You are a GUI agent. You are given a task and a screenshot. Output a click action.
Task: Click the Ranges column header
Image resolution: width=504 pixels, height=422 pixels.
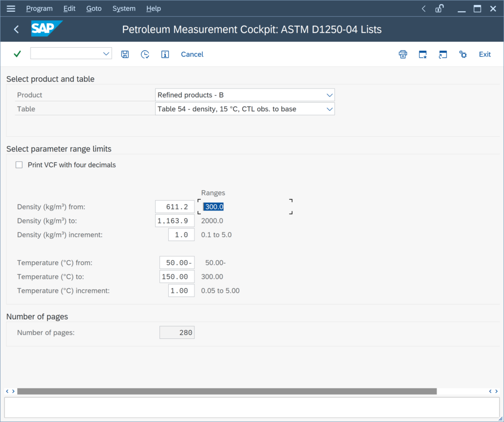(213, 193)
